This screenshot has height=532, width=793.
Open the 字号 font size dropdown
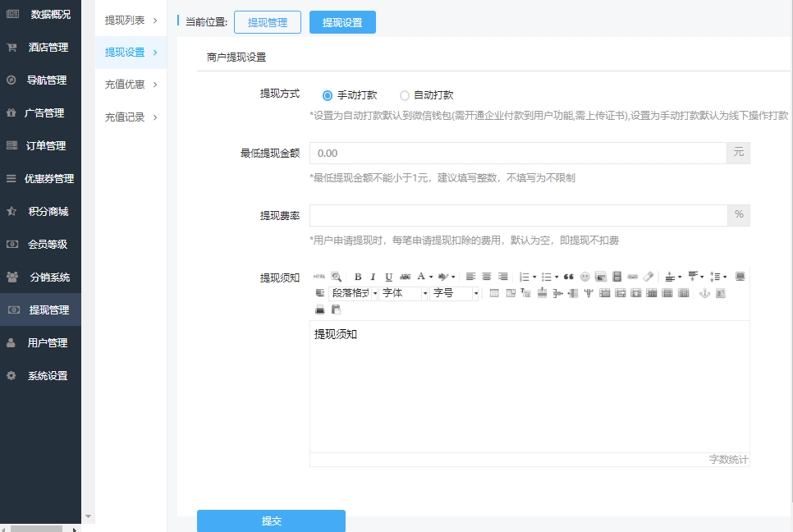pos(454,293)
